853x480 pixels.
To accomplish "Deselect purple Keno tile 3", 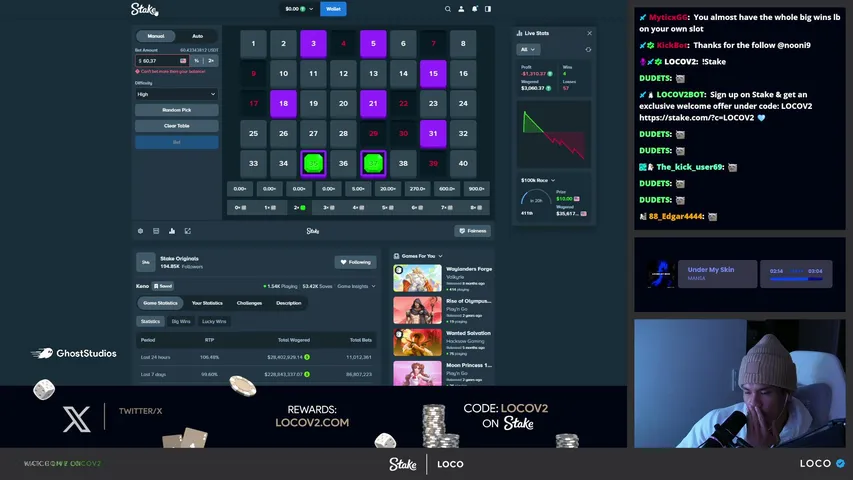I will click(313, 44).
